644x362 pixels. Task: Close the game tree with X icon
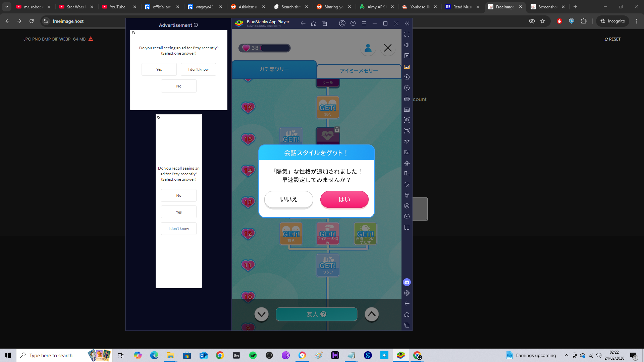coord(388,48)
